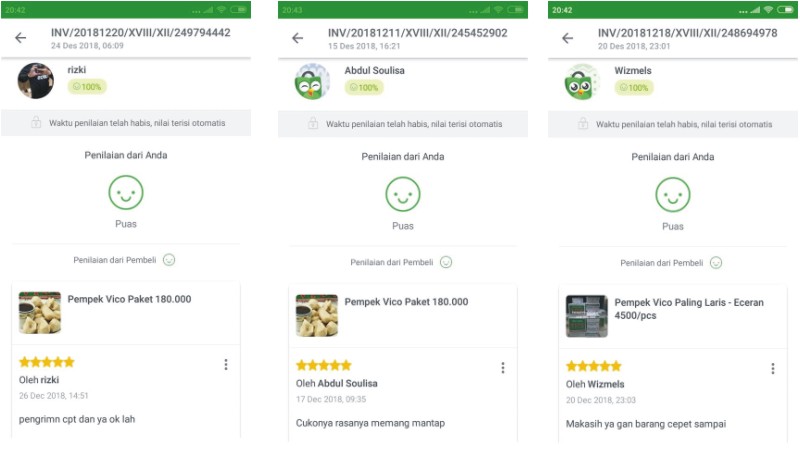Image resolution: width=800 pixels, height=450 pixels.
Task: Expand Penilaian dari Pembeli for Wizmels
Action: point(717,263)
